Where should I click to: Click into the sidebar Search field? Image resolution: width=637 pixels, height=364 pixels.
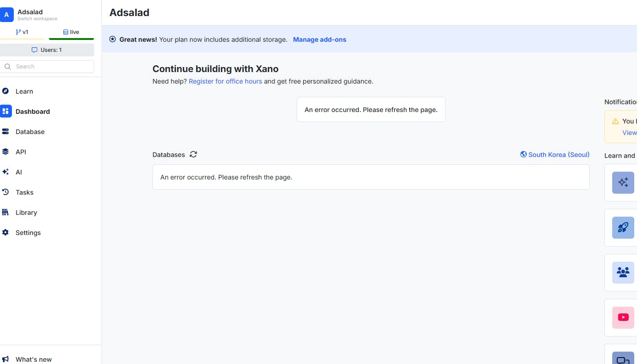51,67
